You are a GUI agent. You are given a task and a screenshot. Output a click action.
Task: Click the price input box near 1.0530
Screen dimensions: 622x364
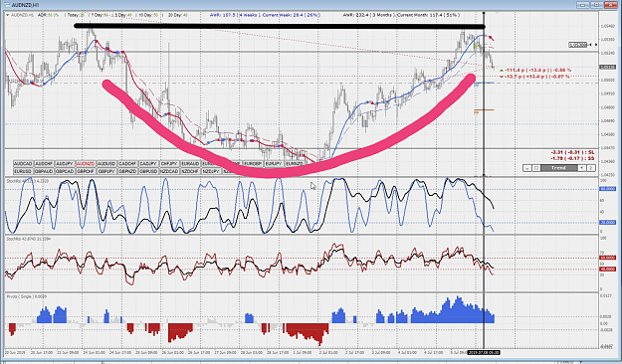pos(577,45)
